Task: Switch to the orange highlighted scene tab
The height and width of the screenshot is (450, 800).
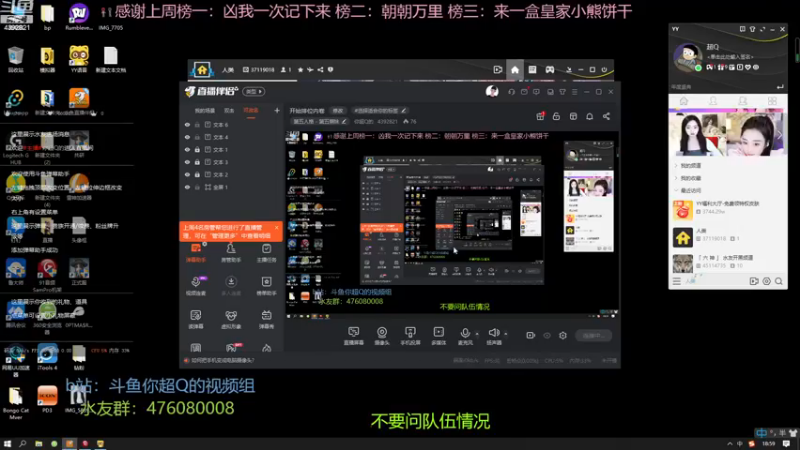Action: [x=251, y=110]
